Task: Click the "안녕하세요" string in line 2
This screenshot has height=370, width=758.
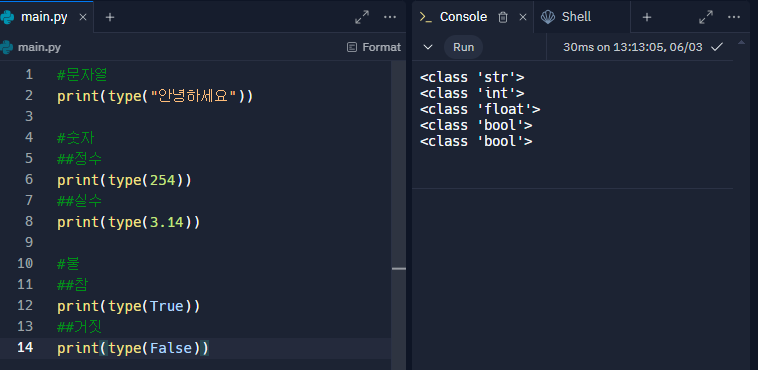Action: tap(193, 96)
